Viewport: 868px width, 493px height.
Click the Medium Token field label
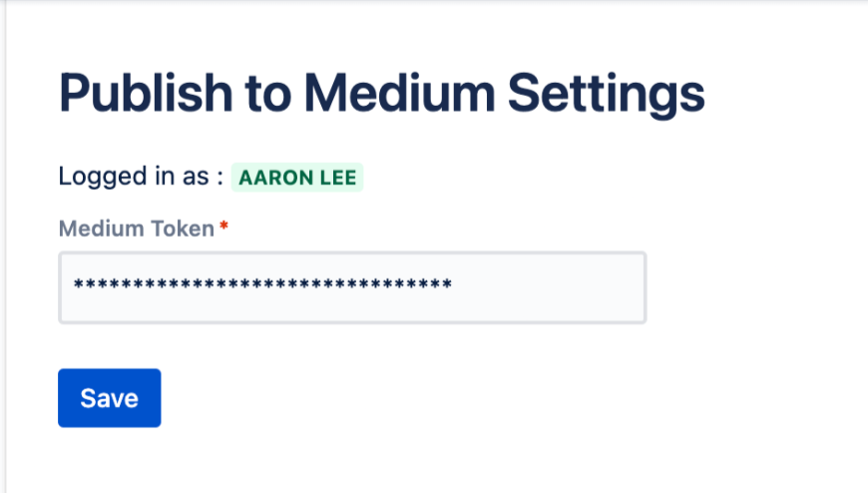pyautogui.click(x=137, y=230)
